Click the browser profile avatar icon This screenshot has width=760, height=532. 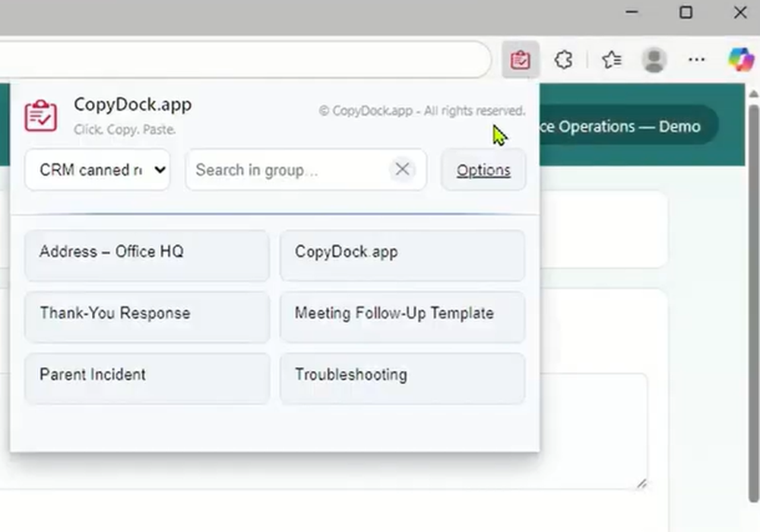coord(655,59)
